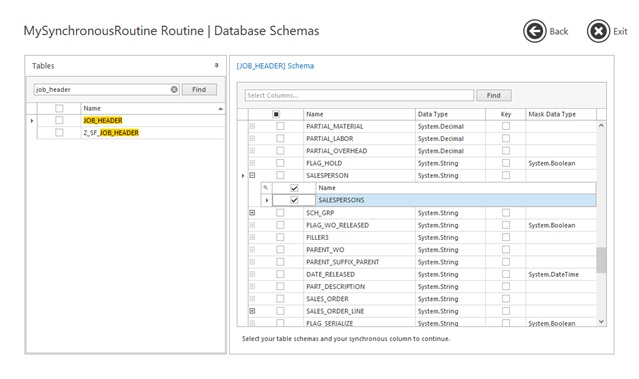Viewport: 639px width, 379px height.
Task: Click the Mask Data Type column header
Action: (561, 114)
